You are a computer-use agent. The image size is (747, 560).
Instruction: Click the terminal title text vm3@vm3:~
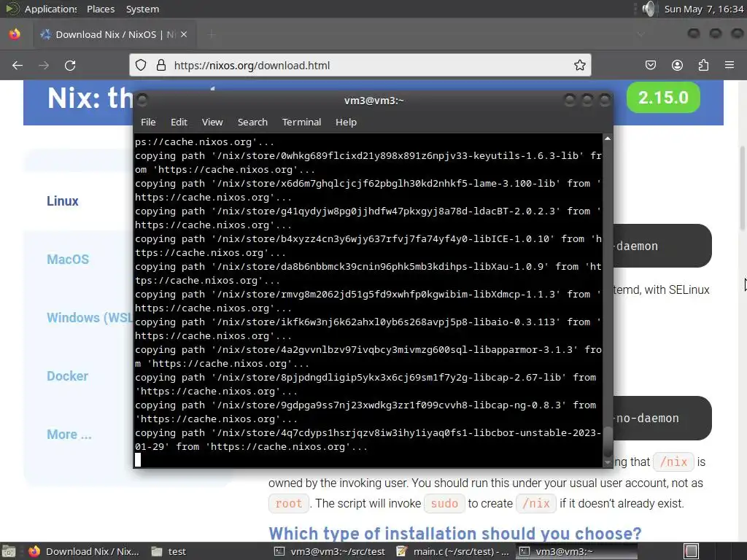(374, 101)
